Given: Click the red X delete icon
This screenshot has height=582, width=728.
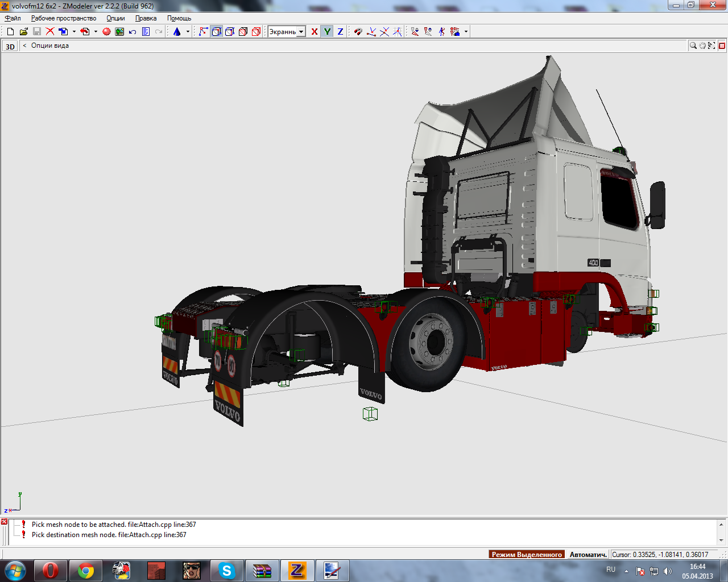Looking at the screenshot, I should [x=50, y=32].
